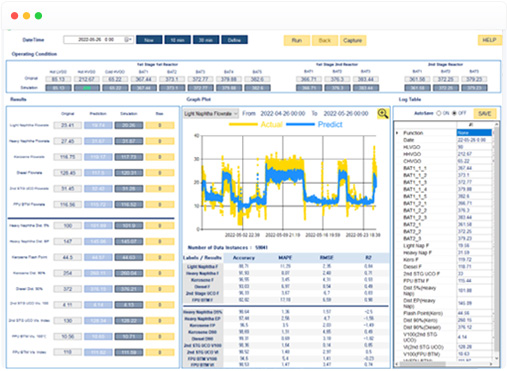The width and height of the screenshot is (507, 371).
Task: Click the Kerosene Flash Point Bias field
Action: tap(160, 257)
